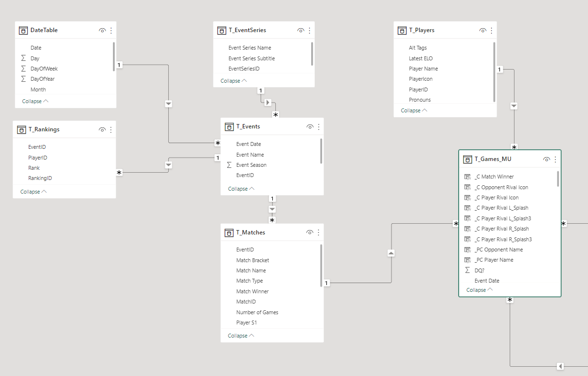
Task: Click sigma icon beside Day field
Action: pyautogui.click(x=23, y=58)
